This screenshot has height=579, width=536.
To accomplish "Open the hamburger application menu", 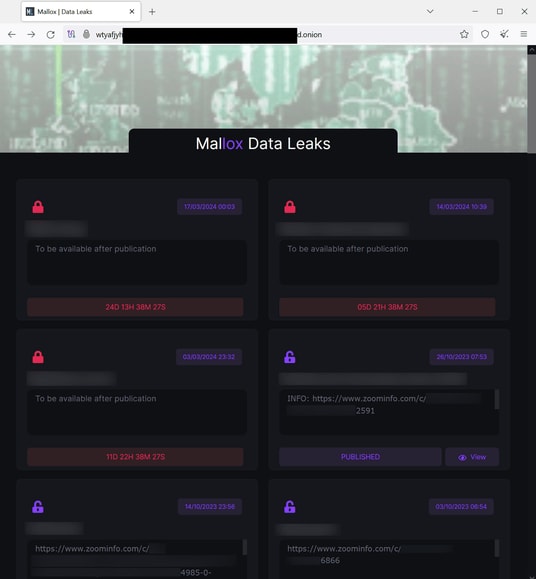I will (524, 34).
